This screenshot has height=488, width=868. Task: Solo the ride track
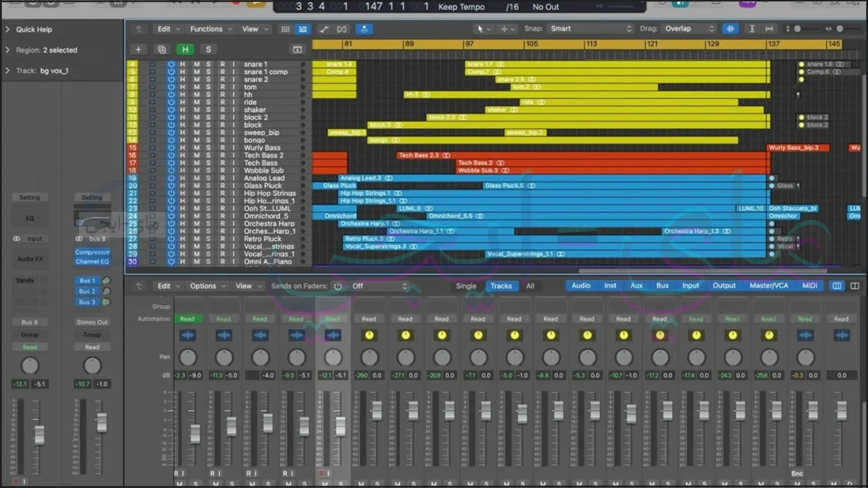pos(208,102)
